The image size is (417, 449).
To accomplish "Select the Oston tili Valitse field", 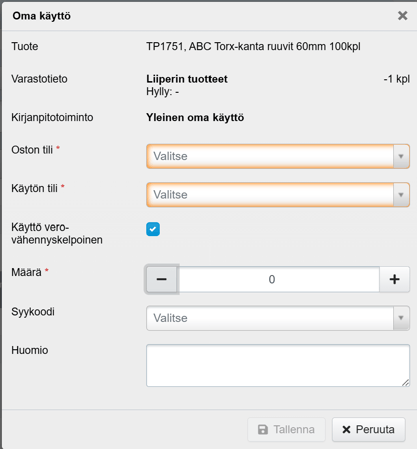I will [278, 156].
